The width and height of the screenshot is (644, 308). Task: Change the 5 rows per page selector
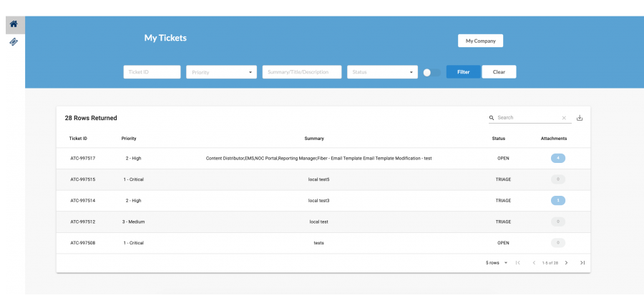pyautogui.click(x=497, y=263)
